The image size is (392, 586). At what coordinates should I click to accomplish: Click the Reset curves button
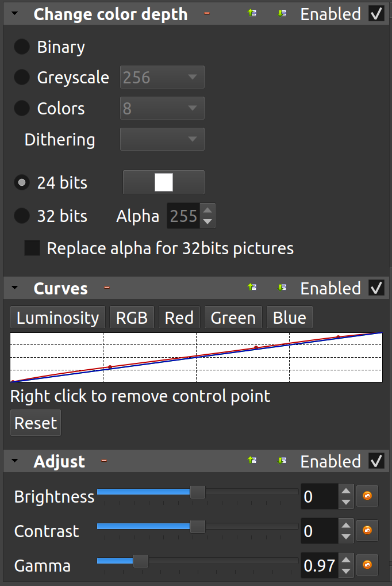(x=36, y=423)
